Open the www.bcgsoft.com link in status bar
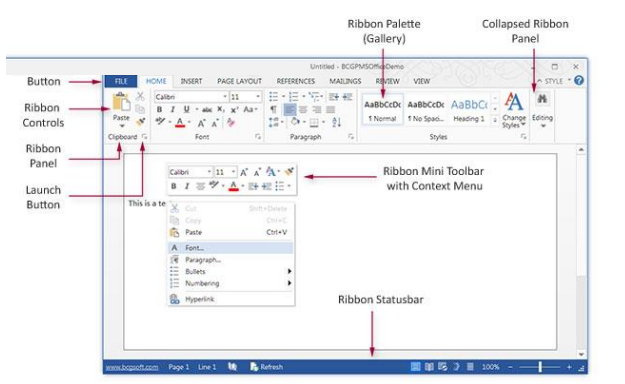 click(x=132, y=367)
